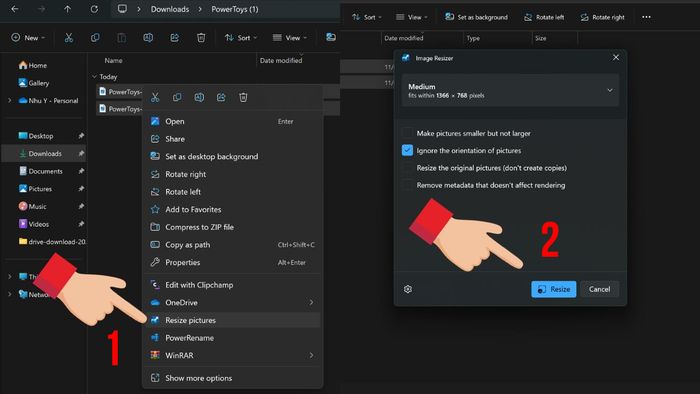Open Properties from context menu
Image resolution: width=700 pixels, height=394 pixels.
(x=233, y=262)
